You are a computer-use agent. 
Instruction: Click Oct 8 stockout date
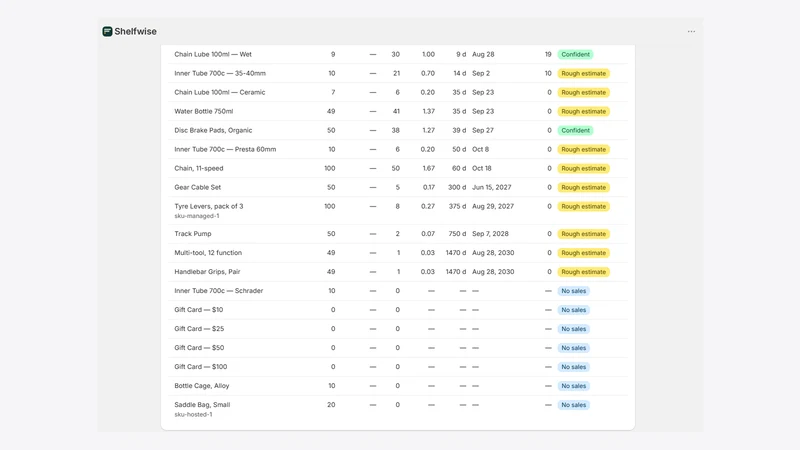point(481,149)
